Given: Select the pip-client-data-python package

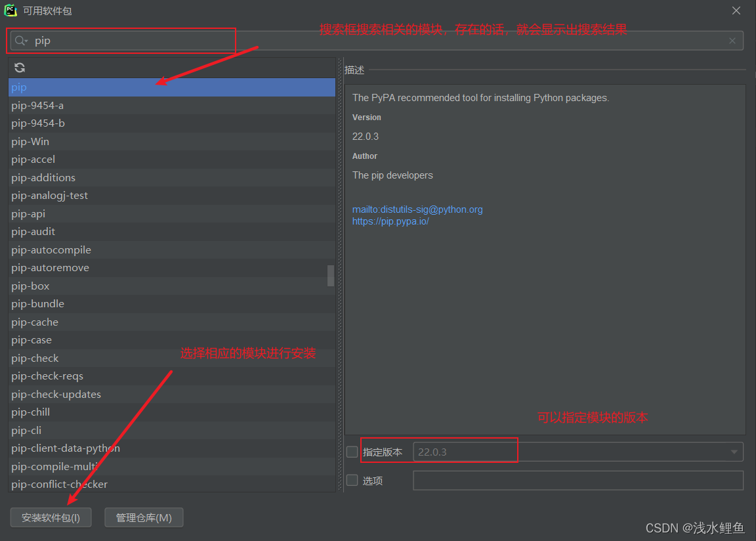Looking at the screenshot, I should tap(172, 448).
